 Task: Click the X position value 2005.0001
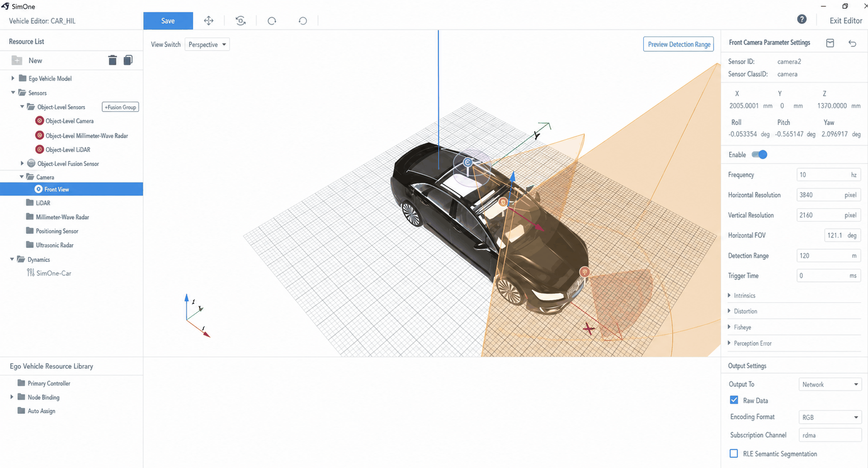744,106
